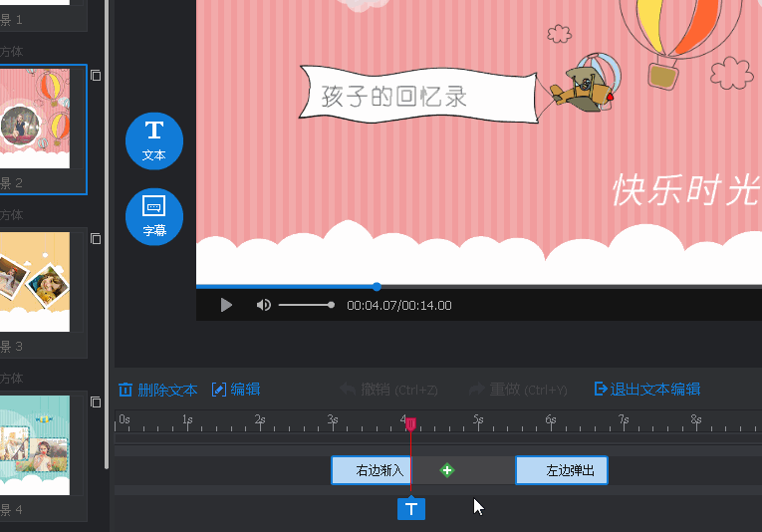Viewport: 762px width, 532px height.
Task: Click the trash icon in 删除文本
Action: [126, 390]
